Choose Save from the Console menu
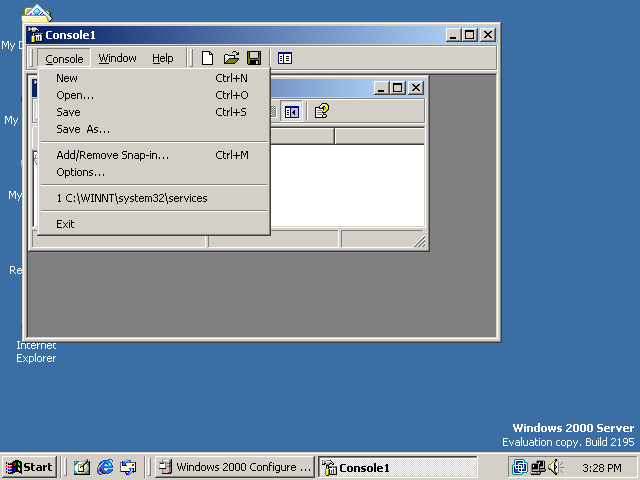640x480 pixels. pyautogui.click(x=154, y=112)
